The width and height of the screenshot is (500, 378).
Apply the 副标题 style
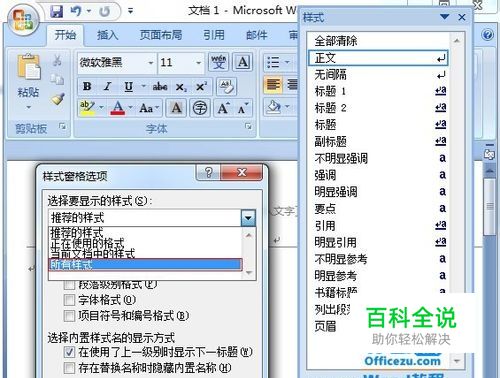(x=378, y=141)
